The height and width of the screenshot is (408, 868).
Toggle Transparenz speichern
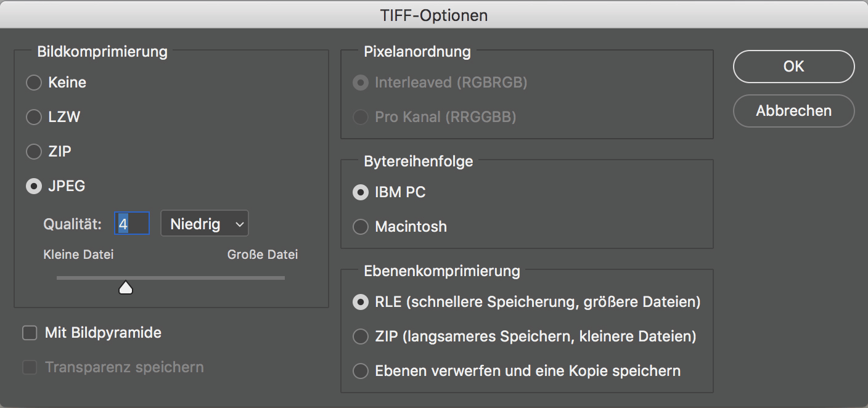click(29, 367)
